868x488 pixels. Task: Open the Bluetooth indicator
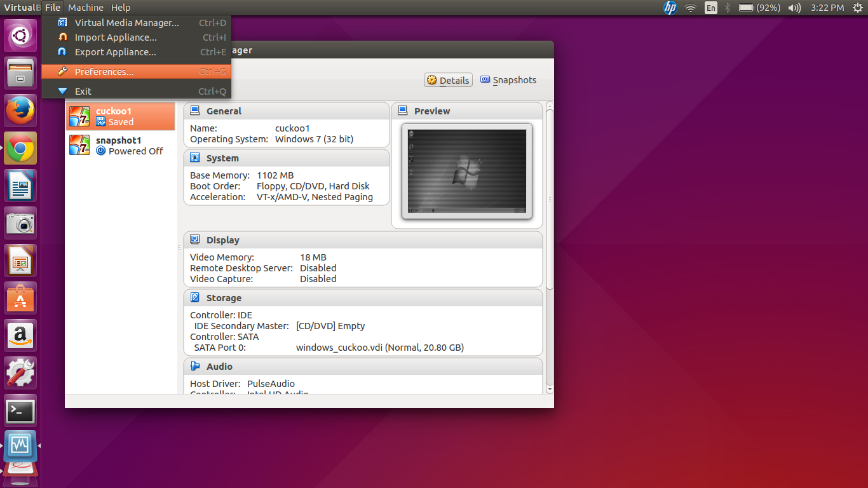click(x=728, y=8)
